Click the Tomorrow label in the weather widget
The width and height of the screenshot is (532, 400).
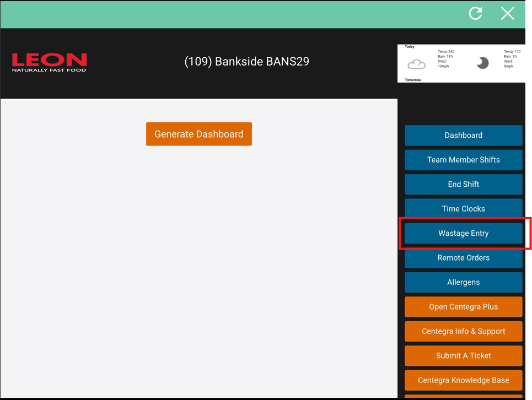pos(413,80)
